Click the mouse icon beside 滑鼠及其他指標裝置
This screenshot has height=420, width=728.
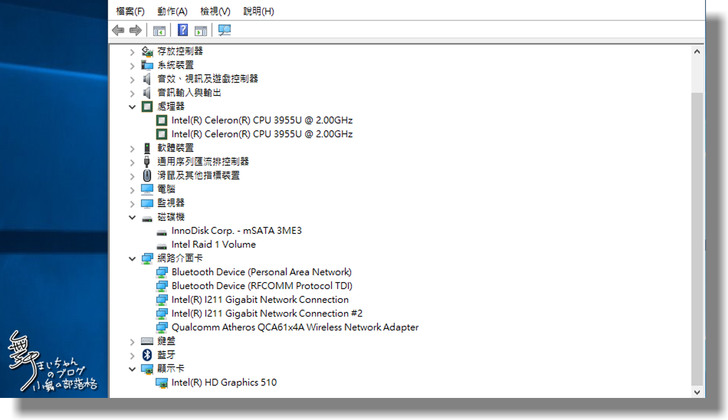(x=147, y=175)
